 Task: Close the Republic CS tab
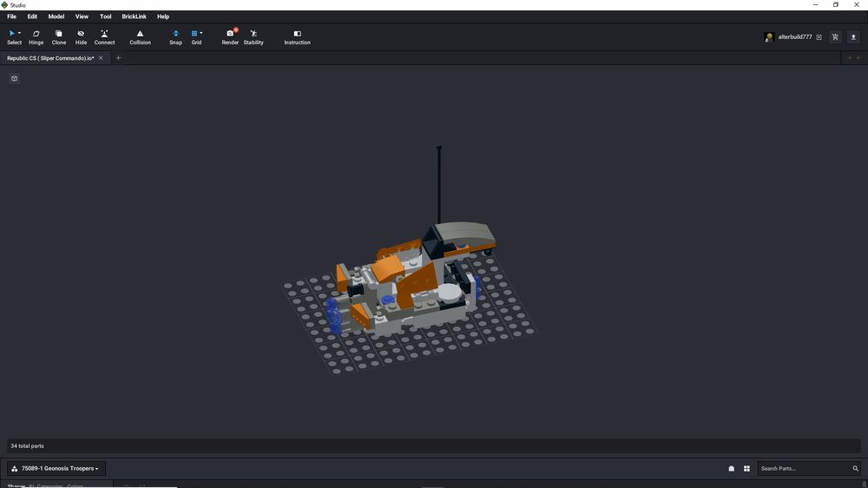pos(101,58)
